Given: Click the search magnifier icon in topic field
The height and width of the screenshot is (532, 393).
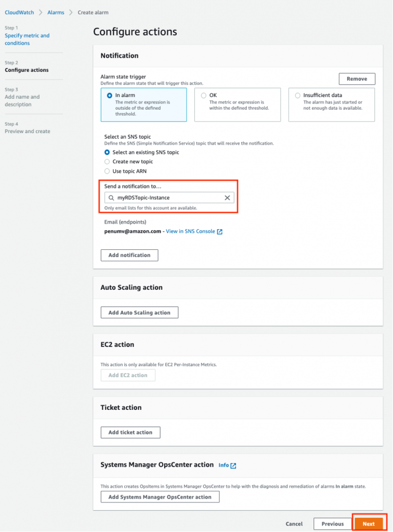Looking at the screenshot, I should tap(111, 198).
